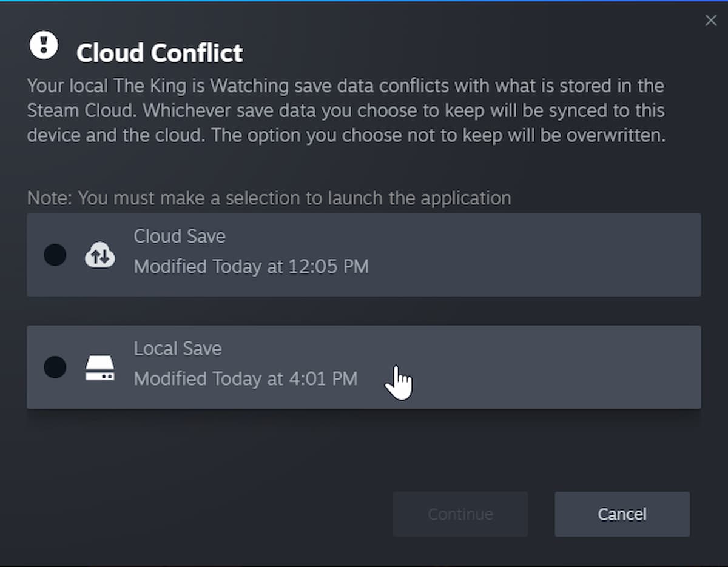Screen dimensions: 728x567
Task: Click the cloud sync arrows icon
Action: point(99,255)
